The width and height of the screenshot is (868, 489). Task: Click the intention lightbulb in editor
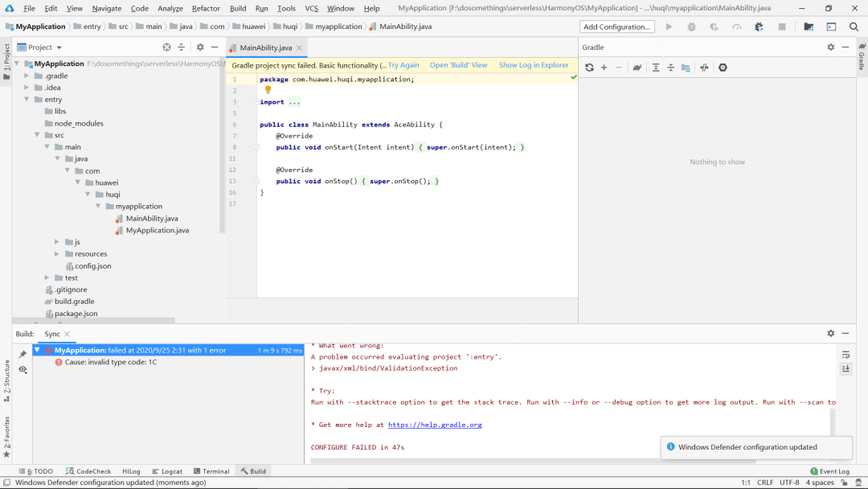(x=268, y=89)
